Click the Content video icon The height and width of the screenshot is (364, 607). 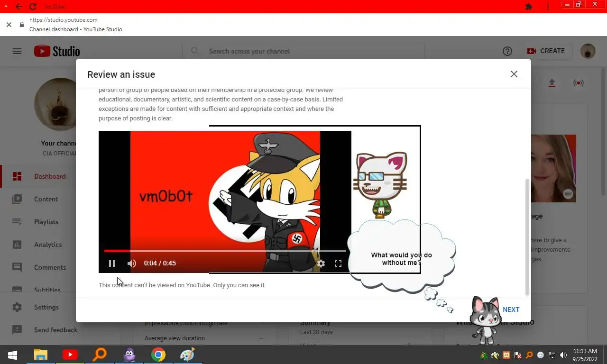pos(17,199)
